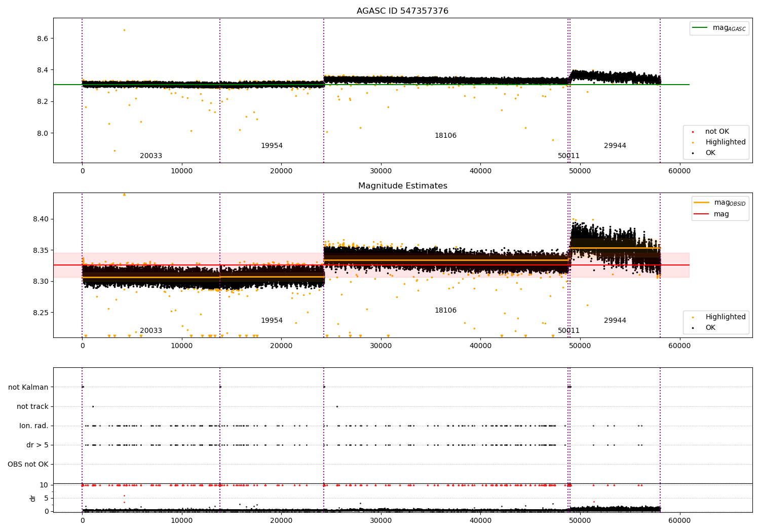The image size is (760, 532).
Task: Click the 'dr' y-axis label of the bottom plot
Action: click(x=33, y=498)
